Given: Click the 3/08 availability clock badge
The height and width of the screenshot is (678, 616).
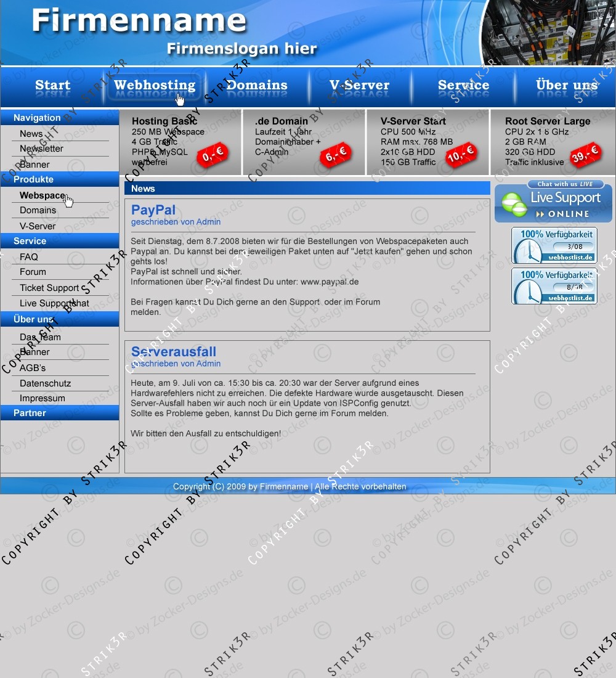Looking at the screenshot, I should pyautogui.click(x=554, y=245).
